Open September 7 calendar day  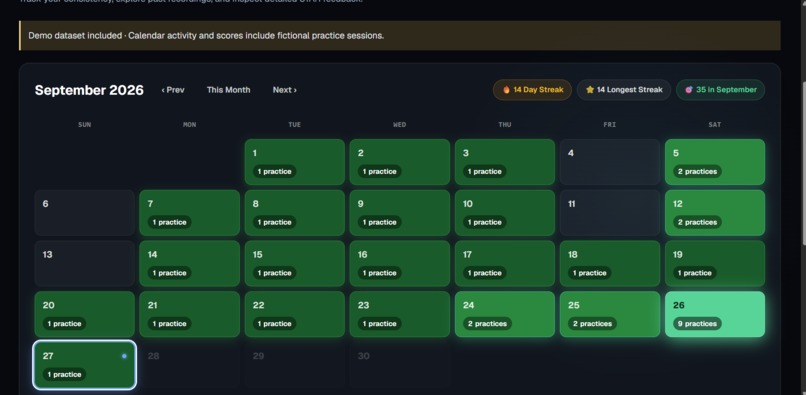pos(190,213)
